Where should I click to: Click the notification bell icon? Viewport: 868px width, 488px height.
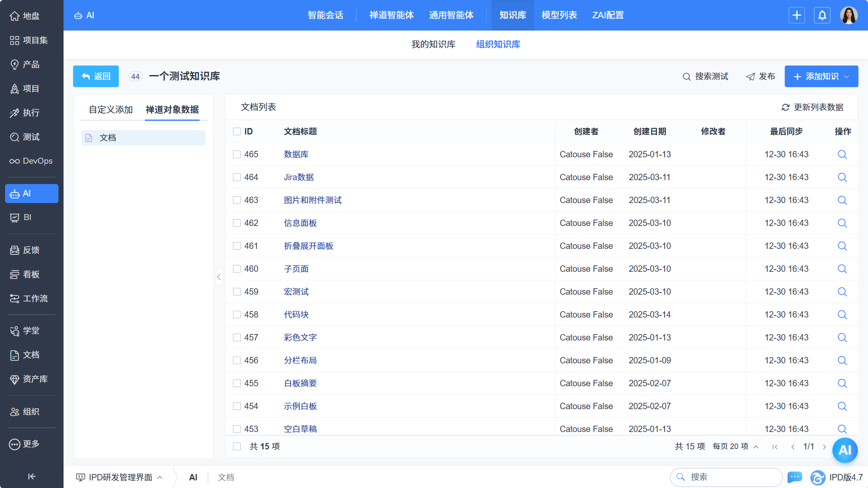[822, 15]
